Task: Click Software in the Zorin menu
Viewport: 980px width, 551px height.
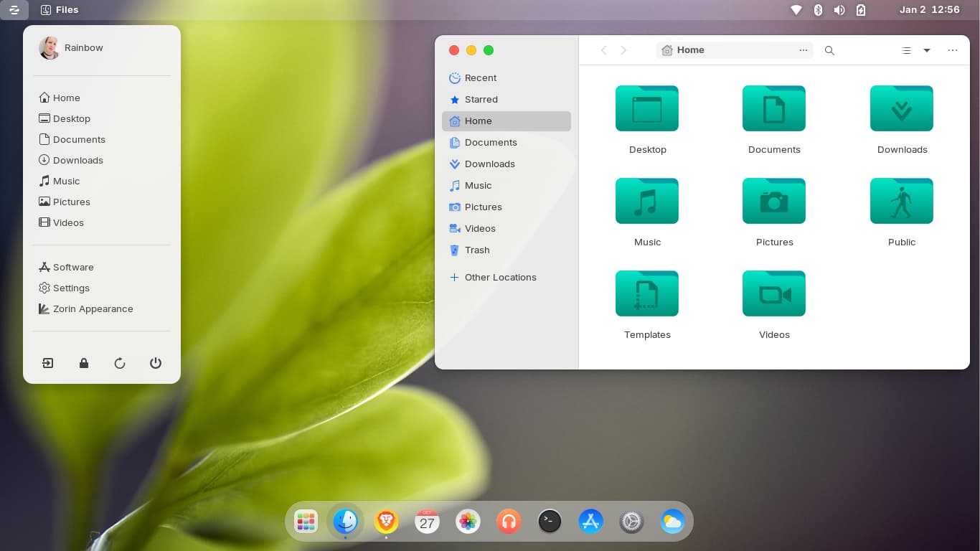Action: pos(73,268)
